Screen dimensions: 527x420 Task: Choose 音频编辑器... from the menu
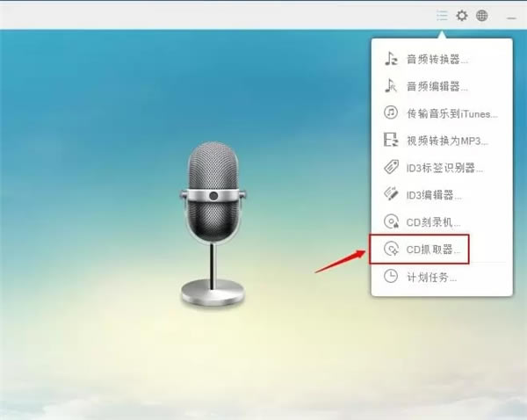(437, 87)
